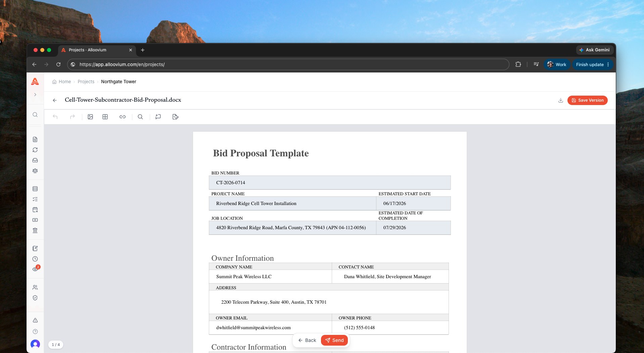Click the browser back arrow
The image size is (644, 353).
click(34, 64)
